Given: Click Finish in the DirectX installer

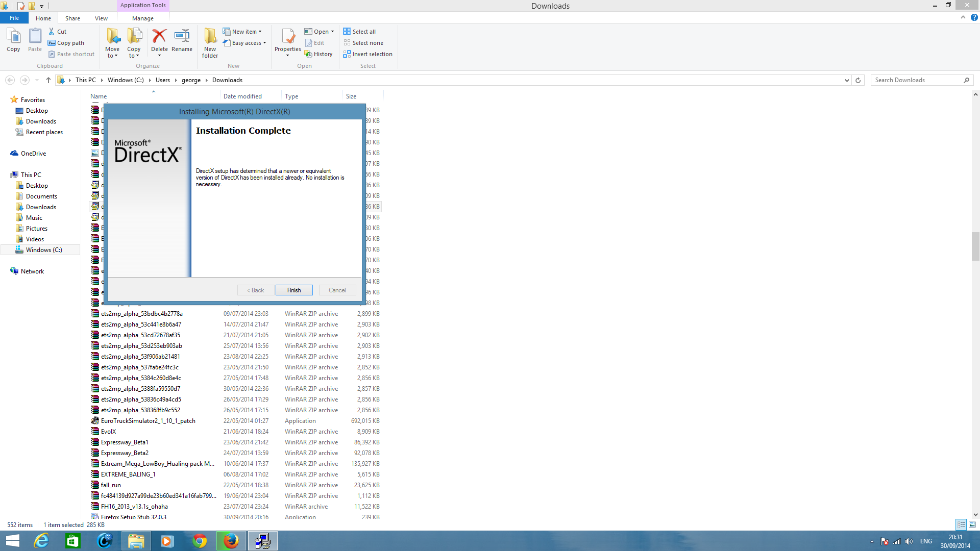Looking at the screenshot, I should [294, 290].
